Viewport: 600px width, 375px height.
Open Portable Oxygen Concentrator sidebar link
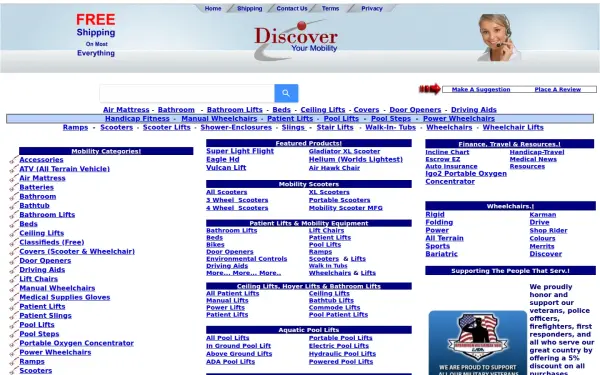(x=77, y=343)
